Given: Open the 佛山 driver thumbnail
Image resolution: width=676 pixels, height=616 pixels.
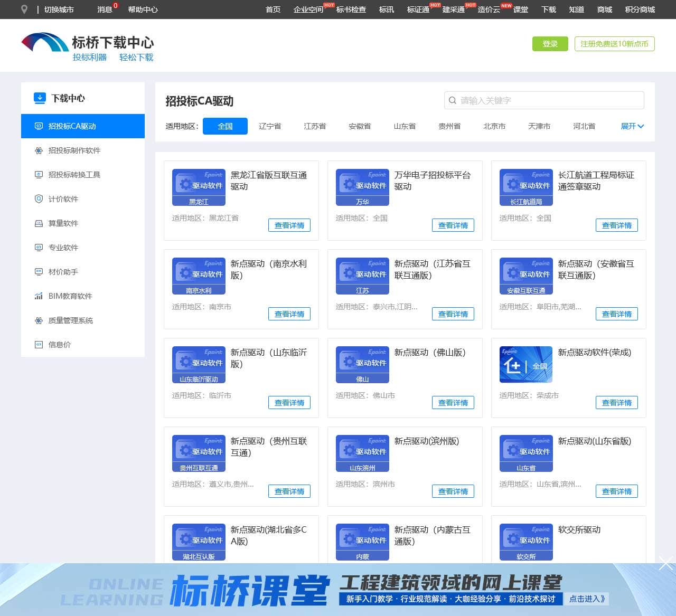Looking at the screenshot, I should click(x=362, y=365).
